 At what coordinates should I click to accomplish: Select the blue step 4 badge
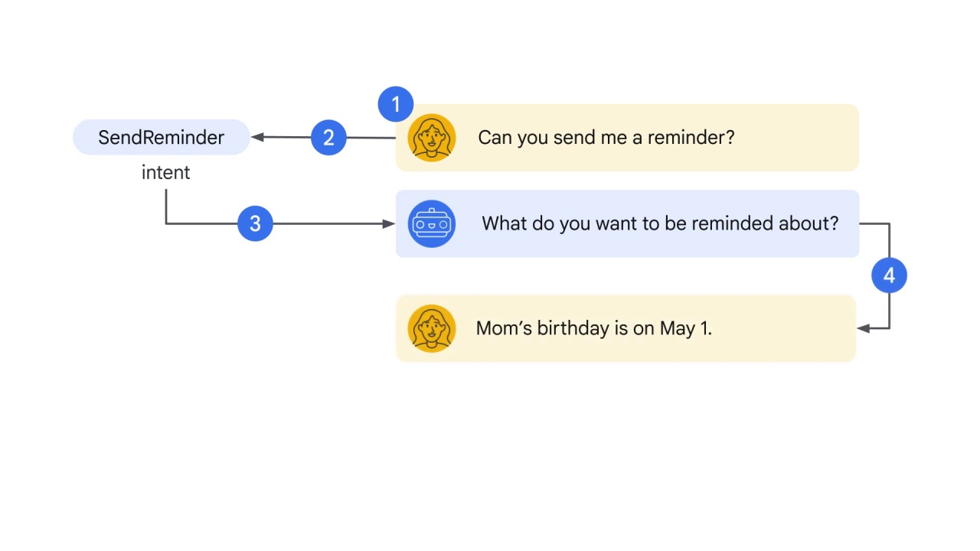coord(889,275)
